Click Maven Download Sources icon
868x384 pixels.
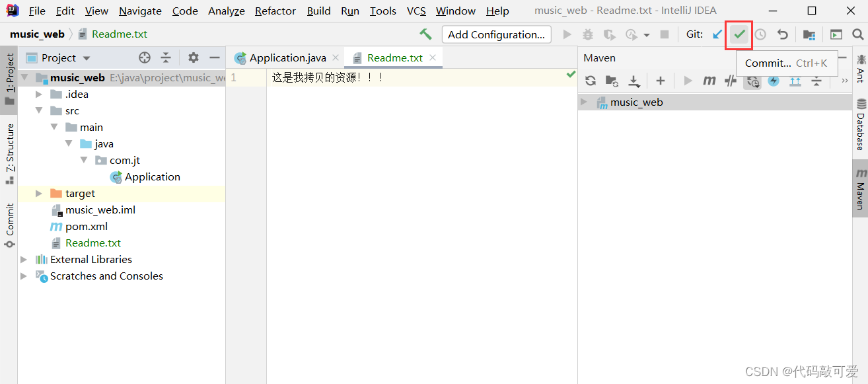(634, 81)
